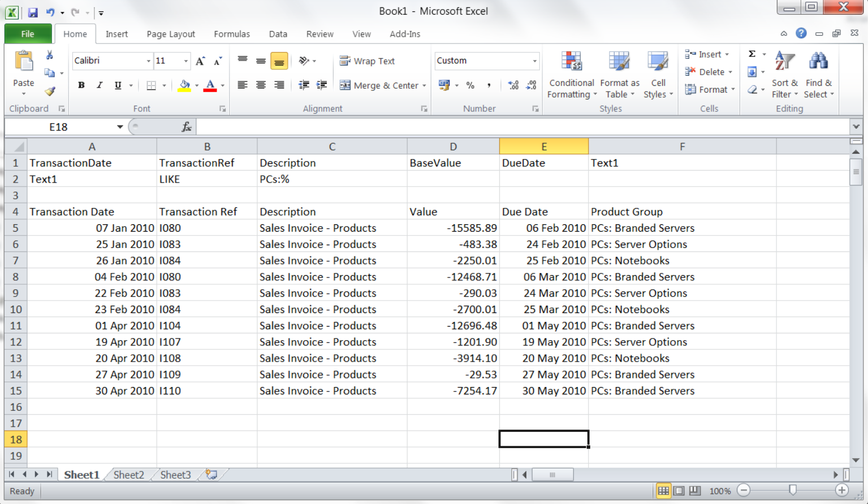Image resolution: width=868 pixels, height=504 pixels.
Task: Click the Increase Decimal icon
Action: pyautogui.click(x=513, y=85)
